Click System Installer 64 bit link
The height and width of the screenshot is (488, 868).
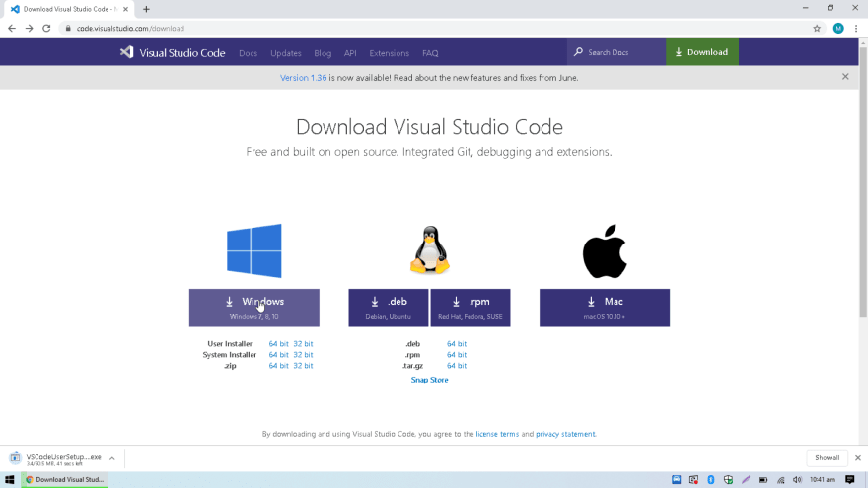278,355
